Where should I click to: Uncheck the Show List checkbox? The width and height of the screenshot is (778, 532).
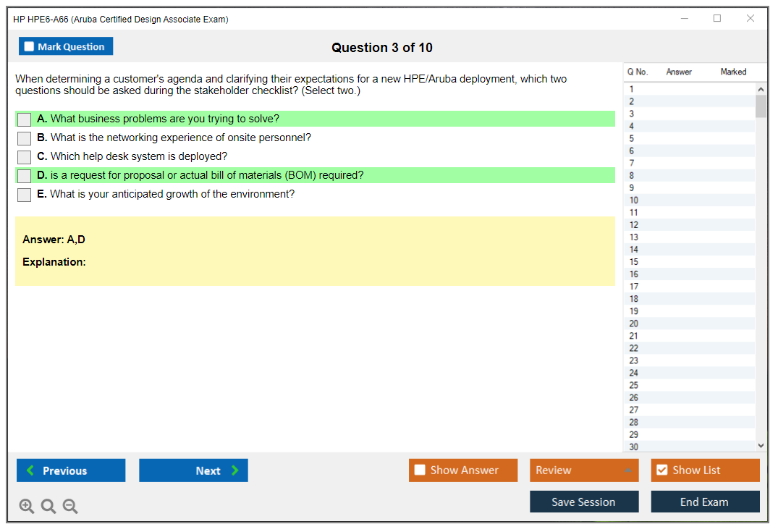click(661, 470)
